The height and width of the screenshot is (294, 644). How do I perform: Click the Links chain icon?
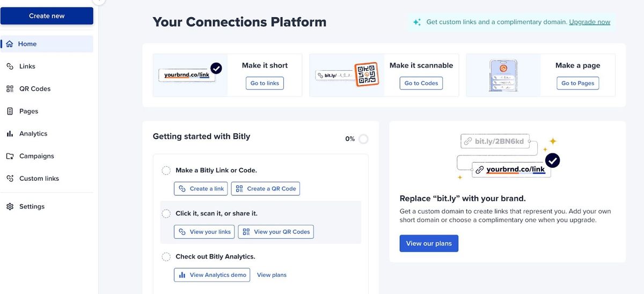10,67
